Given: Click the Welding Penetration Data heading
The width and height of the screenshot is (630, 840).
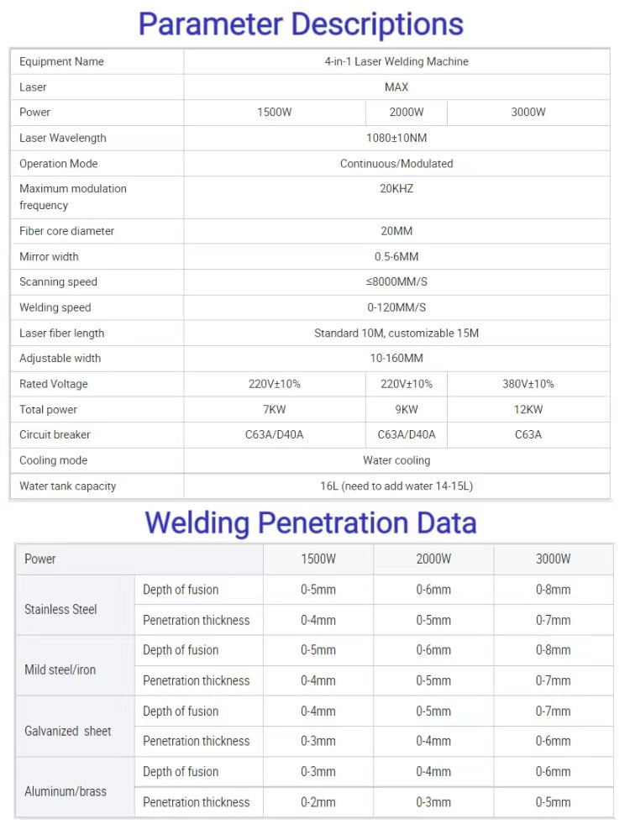Looking at the screenshot, I should (x=311, y=522).
